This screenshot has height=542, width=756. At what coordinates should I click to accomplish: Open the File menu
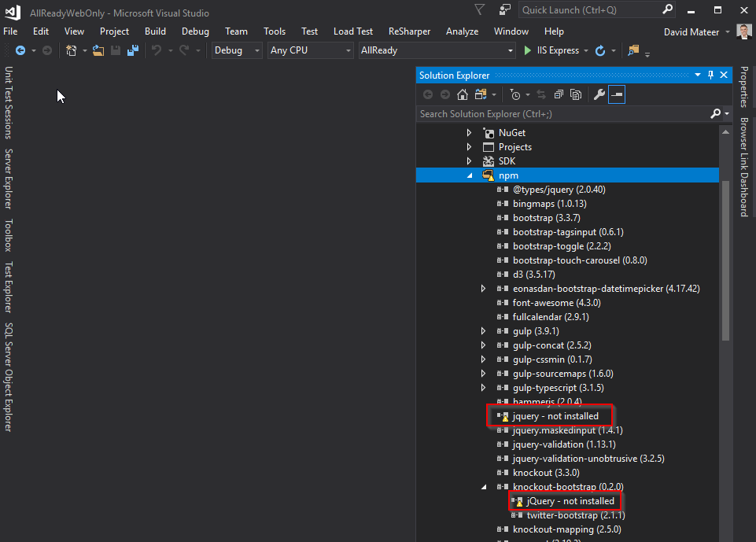tap(10, 31)
